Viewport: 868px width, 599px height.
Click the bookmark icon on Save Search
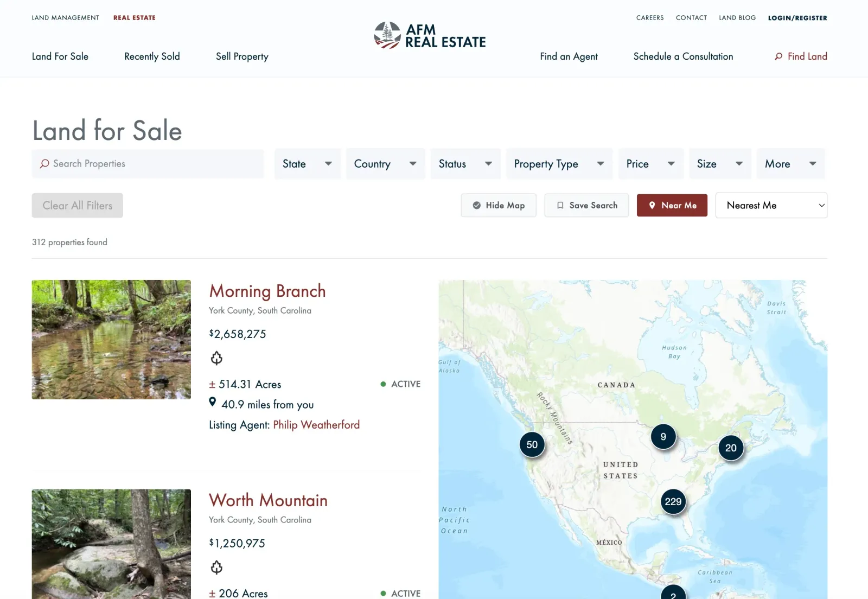[x=560, y=205]
